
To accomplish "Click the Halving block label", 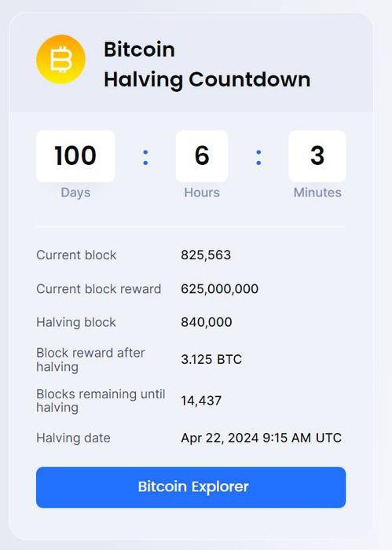I will (x=76, y=322).
